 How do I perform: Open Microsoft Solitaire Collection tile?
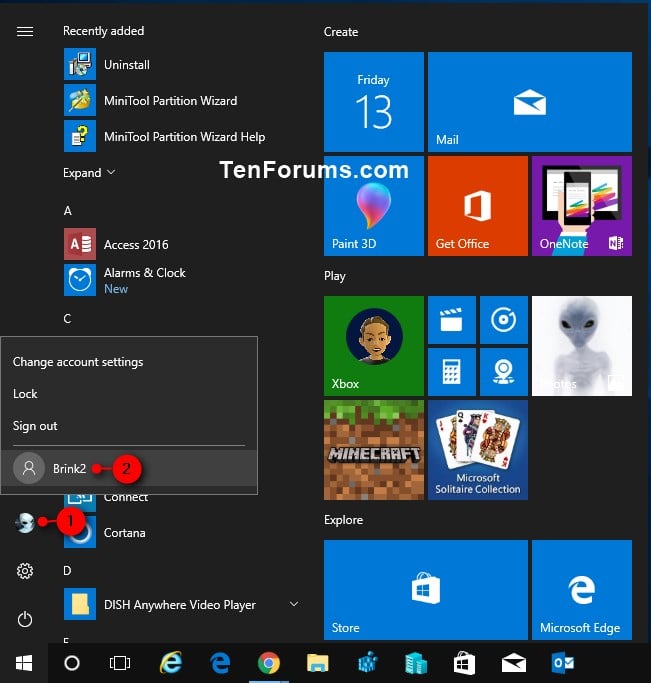click(x=478, y=450)
